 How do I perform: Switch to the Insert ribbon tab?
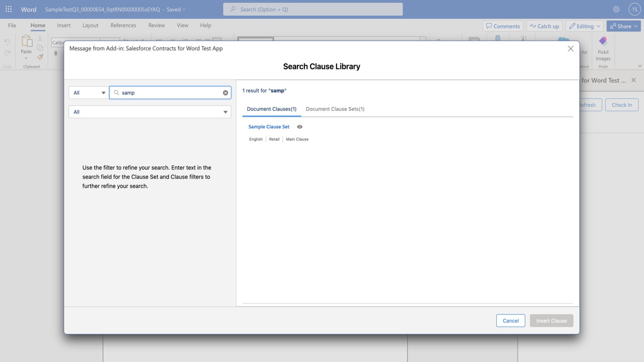coord(64,25)
